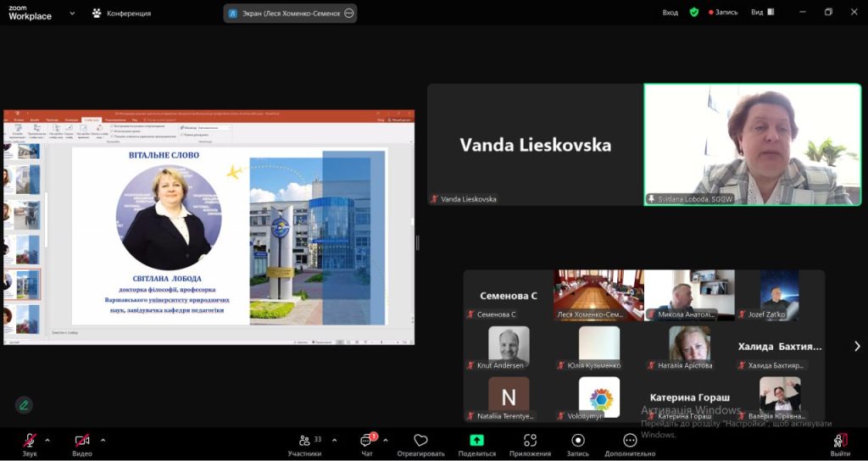Go to next page of participant thumbnails
The image size is (868, 461).
[x=857, y=346]
